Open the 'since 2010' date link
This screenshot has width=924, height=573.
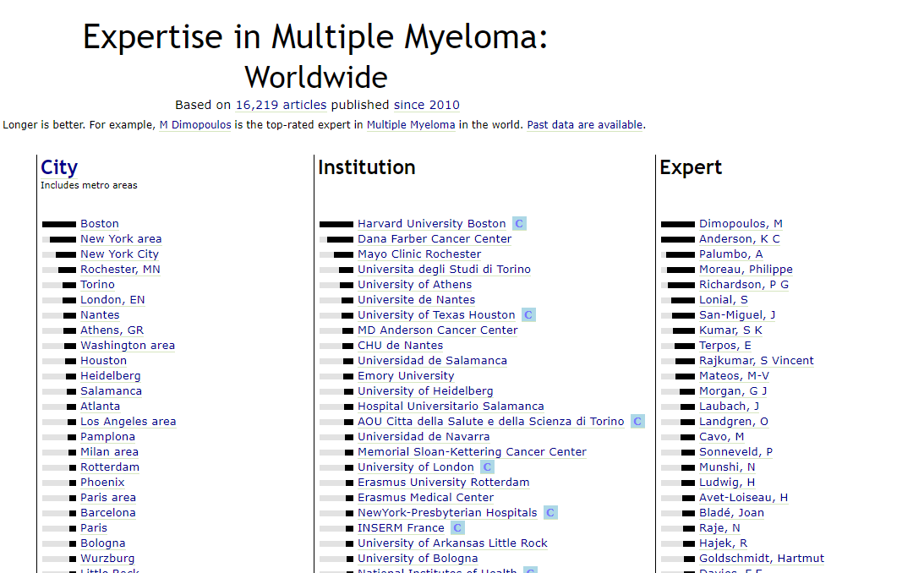pos(426,106)
